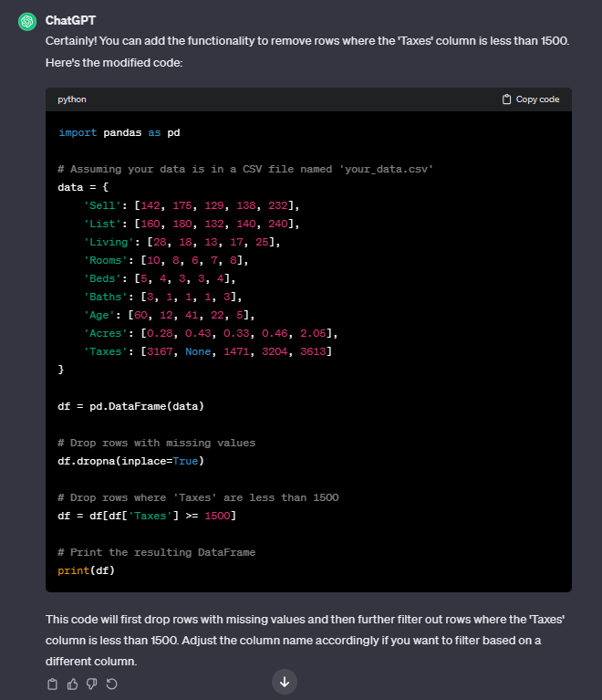Click the 'ChatGPT' sender name
The image size is (602, 700).
71,20
